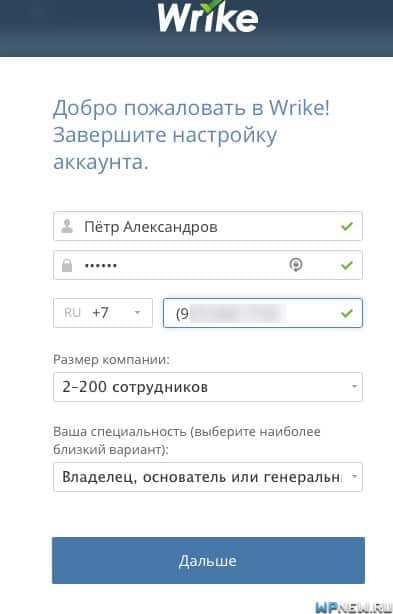
Task: Click the green checkmark beside the name
Action: coord(347,226)
